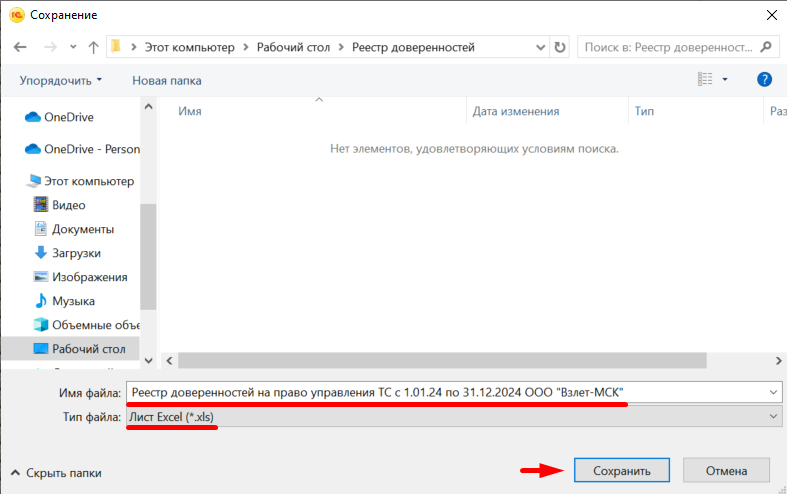Collapse folders with Скрыть папки

pos(56,473)
